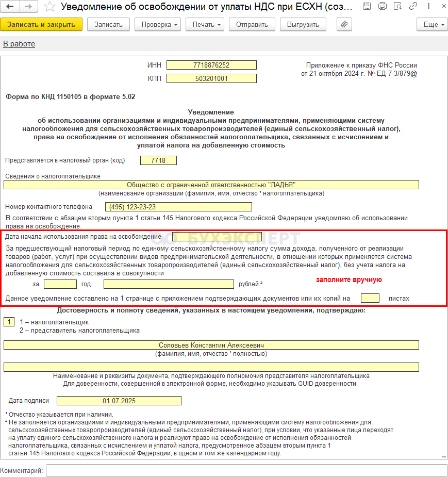Click the signer type field showing 1

9,322
